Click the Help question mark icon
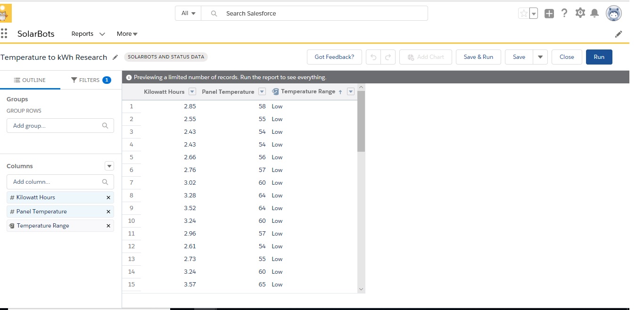 coord(564,13)
